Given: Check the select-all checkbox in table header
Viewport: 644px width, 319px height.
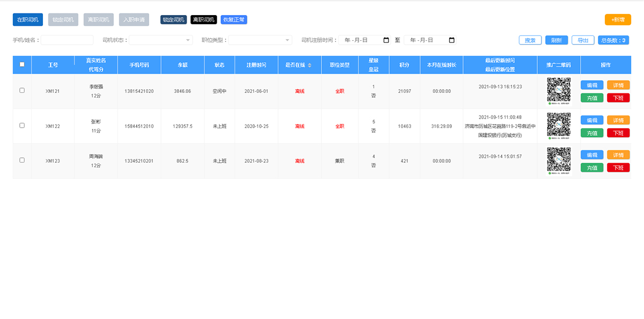Looking at the screenshot, I should click(x=22, y=64).
